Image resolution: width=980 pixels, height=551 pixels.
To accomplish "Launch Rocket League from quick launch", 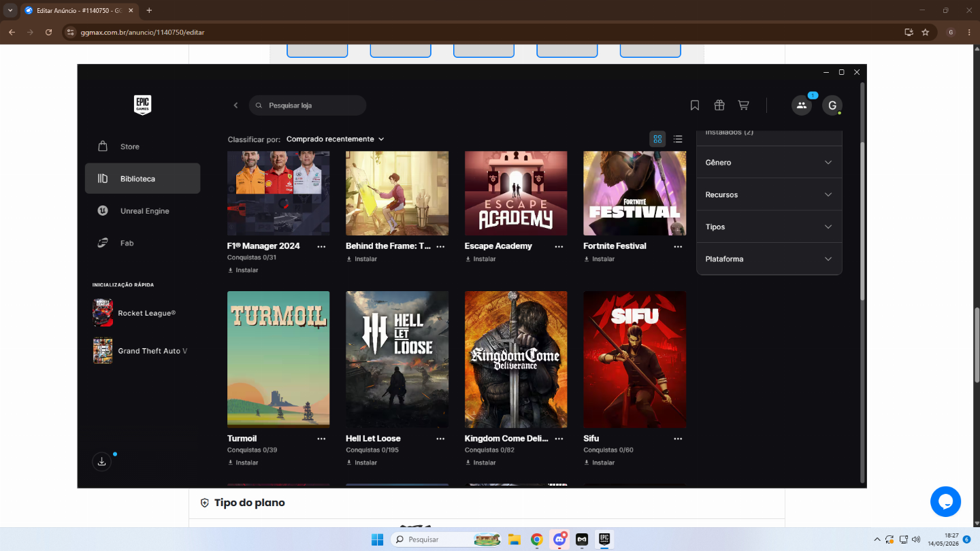I will coord(142,313).
